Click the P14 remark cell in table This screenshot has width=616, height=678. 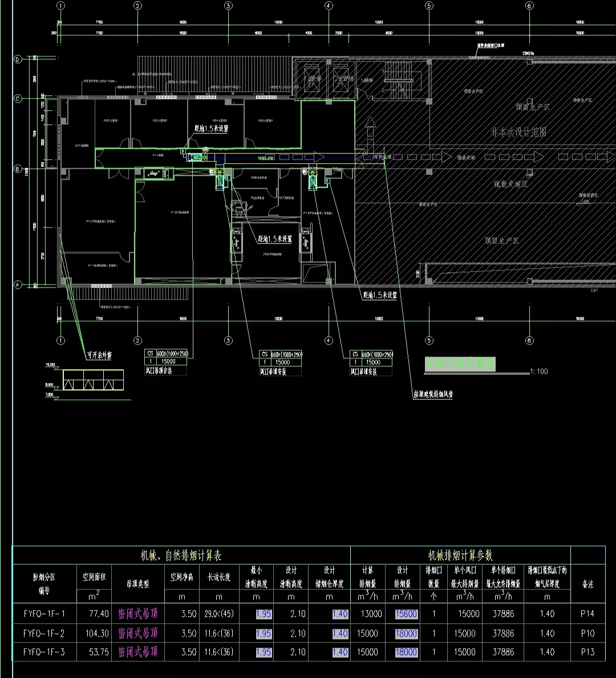(x=587, y=615)
